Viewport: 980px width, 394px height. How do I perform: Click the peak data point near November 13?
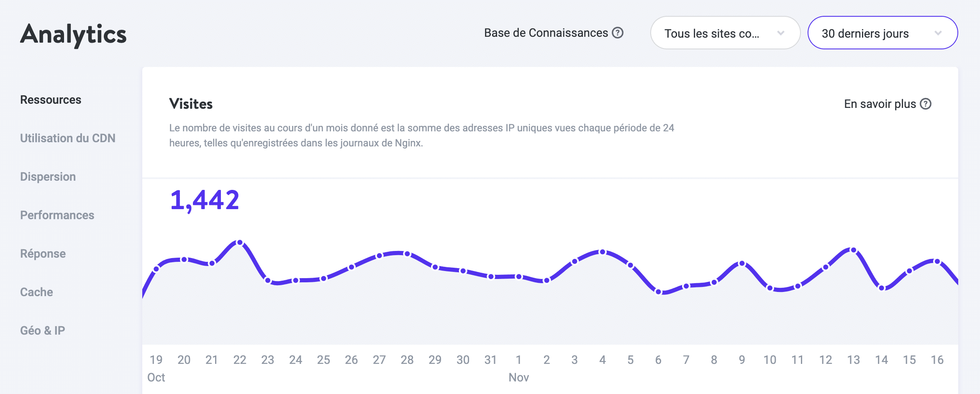[853, 250]
